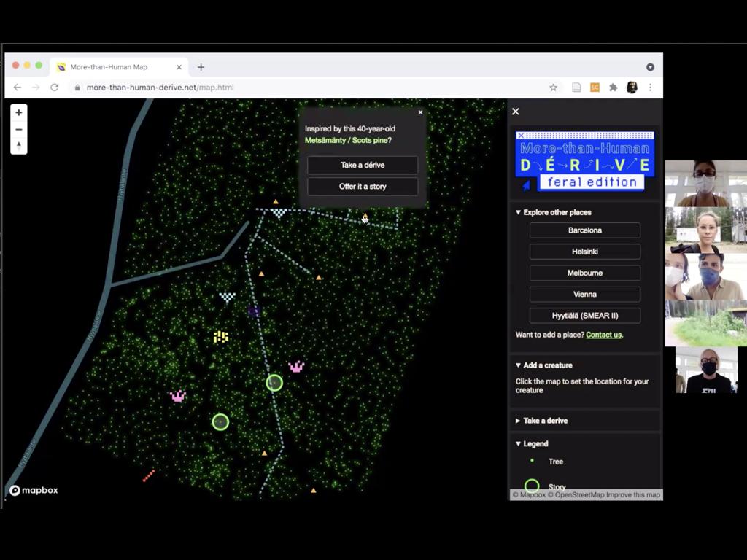Select the purple pixel creature on the map

tap(254, 311)
